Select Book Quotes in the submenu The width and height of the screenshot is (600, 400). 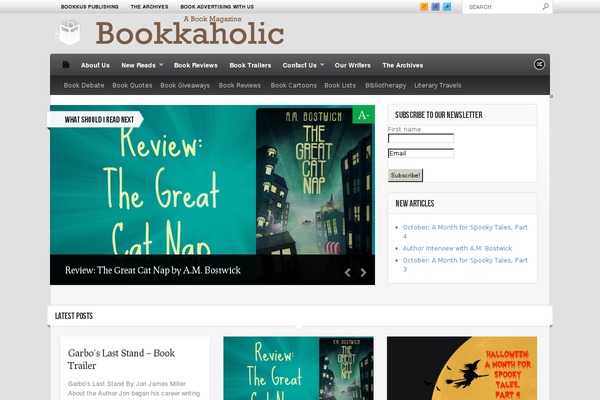132,85
